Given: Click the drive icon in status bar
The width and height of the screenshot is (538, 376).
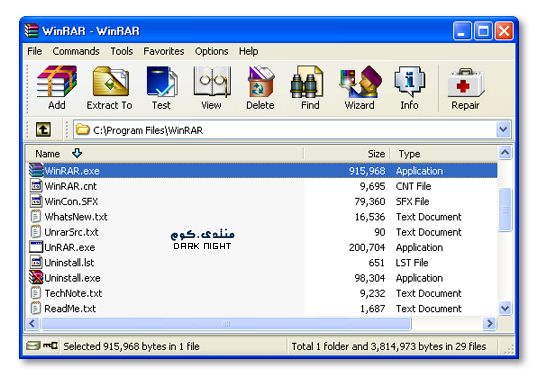Looking at the screenshot, I should pos(33,345).
